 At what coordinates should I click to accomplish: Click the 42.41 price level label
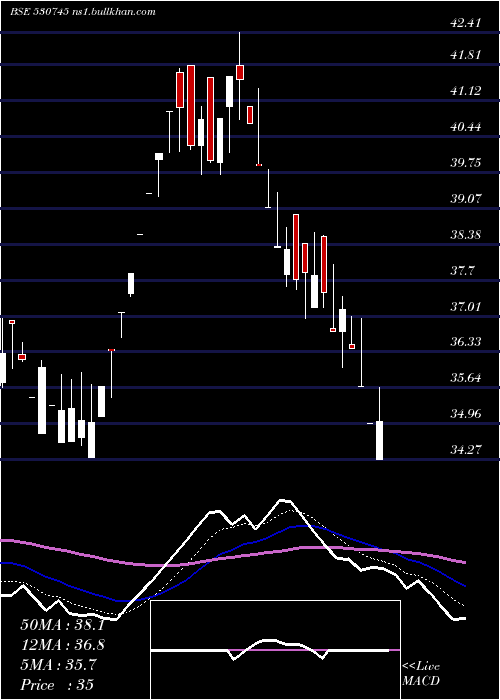[466, 23]
